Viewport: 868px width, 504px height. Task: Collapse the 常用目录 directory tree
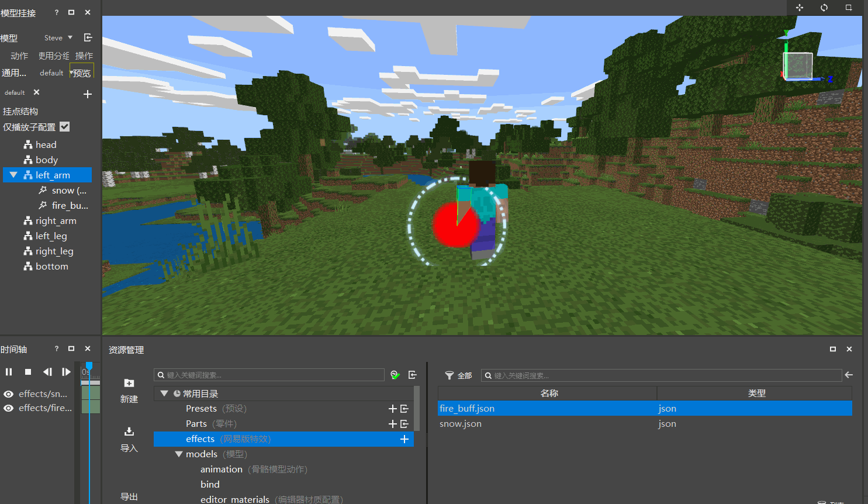[x=164, y=393]
